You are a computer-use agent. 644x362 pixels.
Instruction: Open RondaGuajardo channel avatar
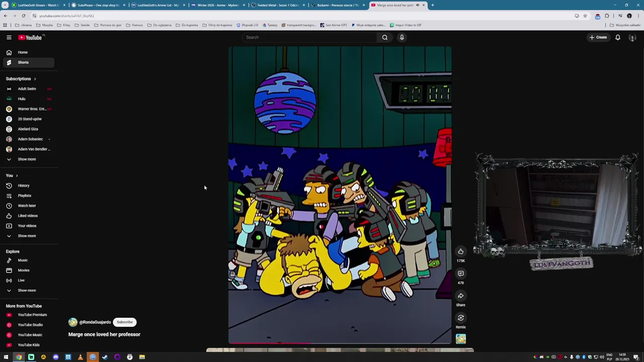pos(73,322)
